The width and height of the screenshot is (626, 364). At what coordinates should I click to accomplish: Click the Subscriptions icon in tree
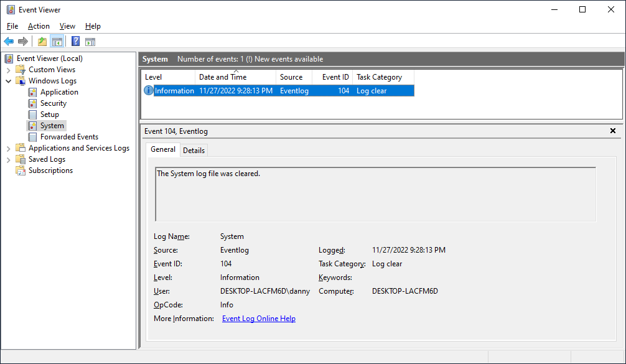tap(21, 171)
